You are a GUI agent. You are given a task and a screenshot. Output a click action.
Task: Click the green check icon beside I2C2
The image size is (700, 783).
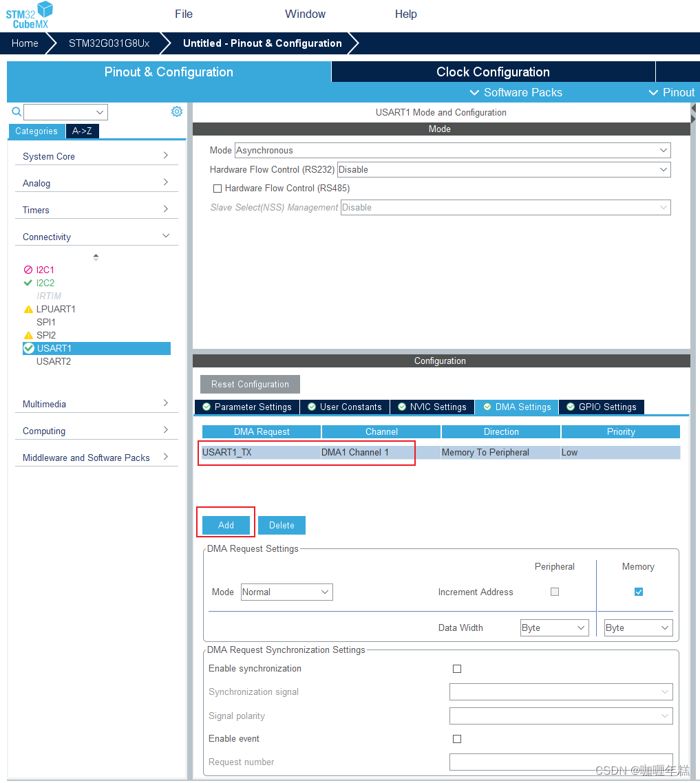pyautogui.click(x=28, y=283)
